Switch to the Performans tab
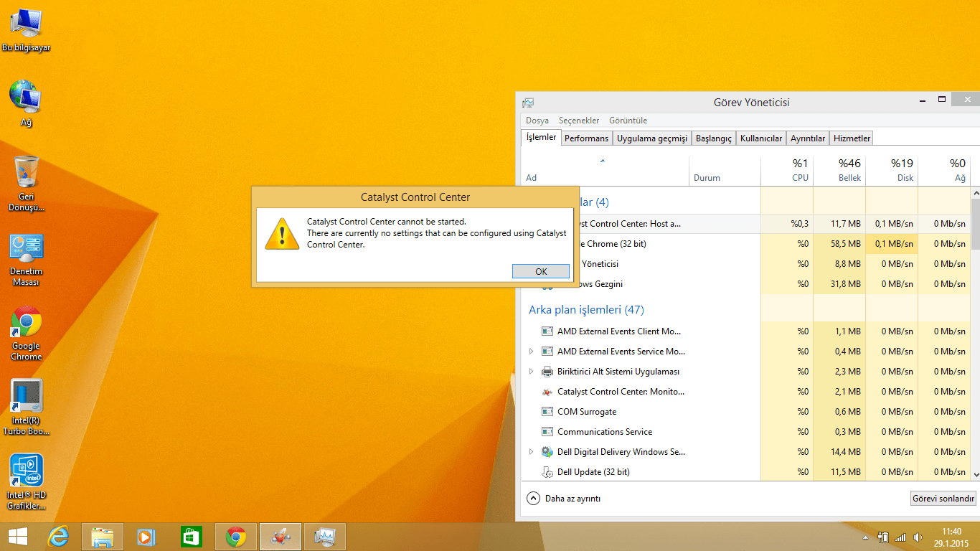This screenshot has width=980, height=551. pos(586,138)
